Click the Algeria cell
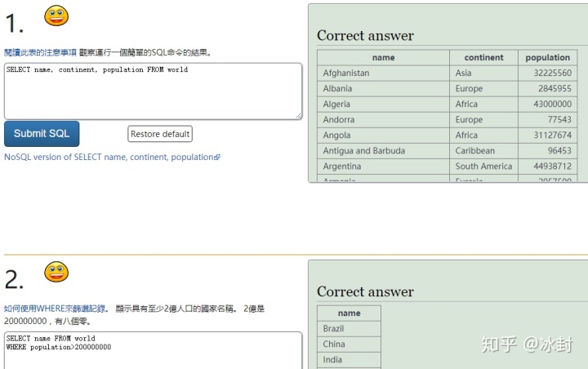The height and width of the screenshot is (369, 588). point(383,104)
